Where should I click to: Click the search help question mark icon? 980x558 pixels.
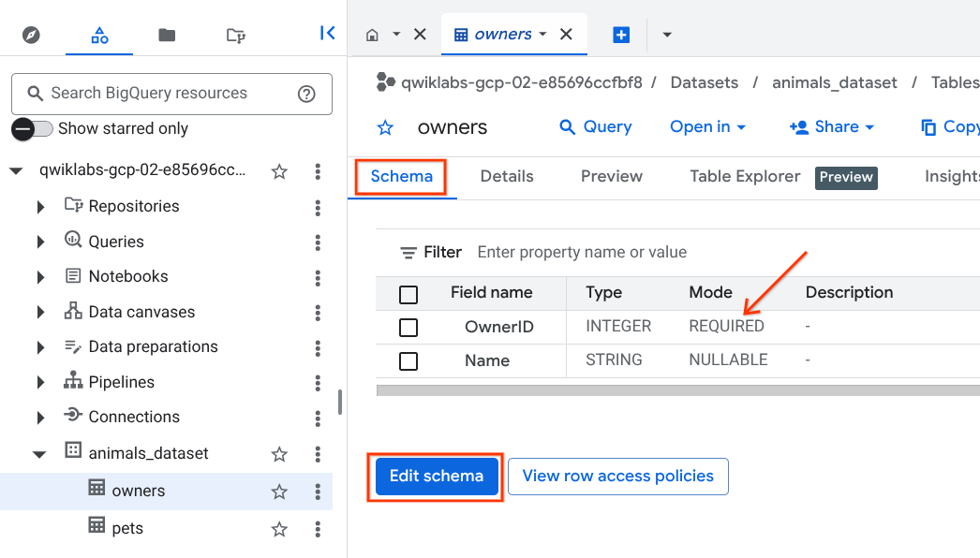(306, 94)
